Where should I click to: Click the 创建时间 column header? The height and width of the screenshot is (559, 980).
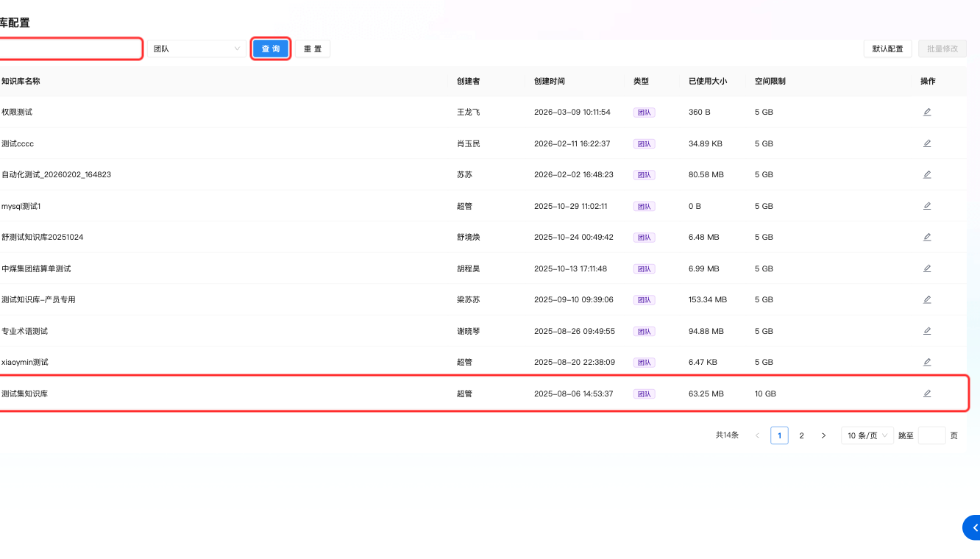click(549, 81)
